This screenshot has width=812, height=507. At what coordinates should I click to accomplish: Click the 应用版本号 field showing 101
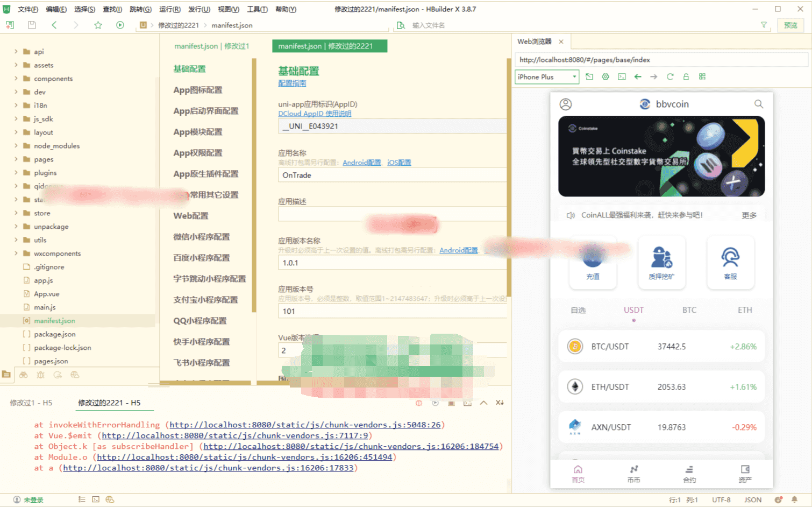pyautogui.click(x=393, y=311)
